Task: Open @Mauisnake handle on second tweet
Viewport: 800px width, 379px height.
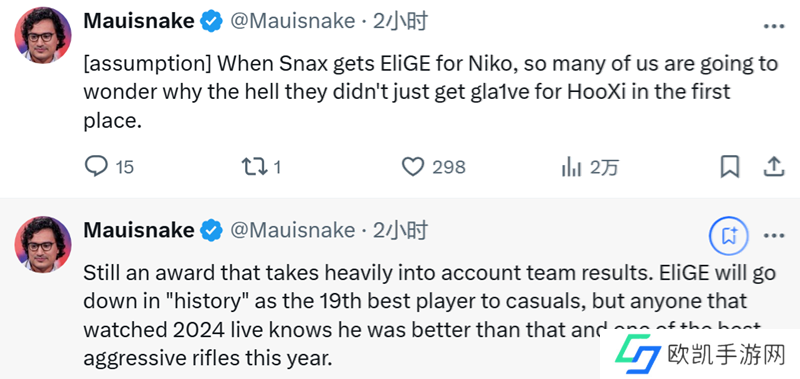Action: click(292, 231)
